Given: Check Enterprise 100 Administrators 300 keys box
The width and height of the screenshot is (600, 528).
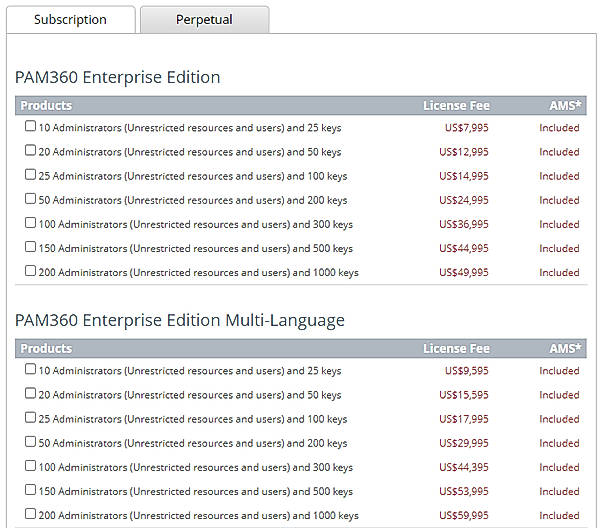Looking at the screenshot, I should (30, 223).
